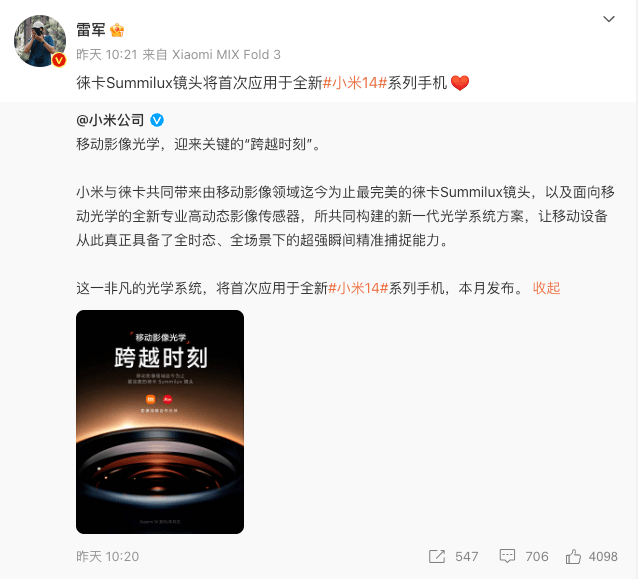Click the comment bubble icon
This screenshot has width=638, height=579.
(x=507, y=556)
